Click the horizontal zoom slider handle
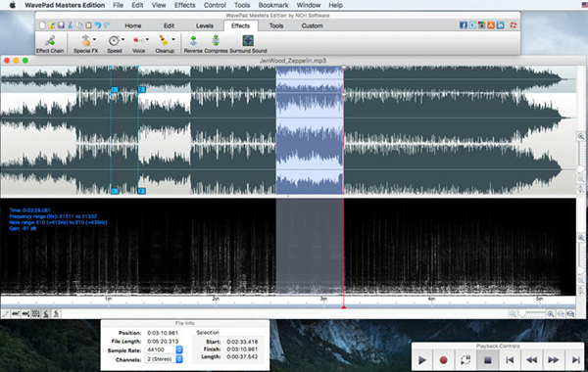This screenshot has height=372, width=588. [522, 314]
